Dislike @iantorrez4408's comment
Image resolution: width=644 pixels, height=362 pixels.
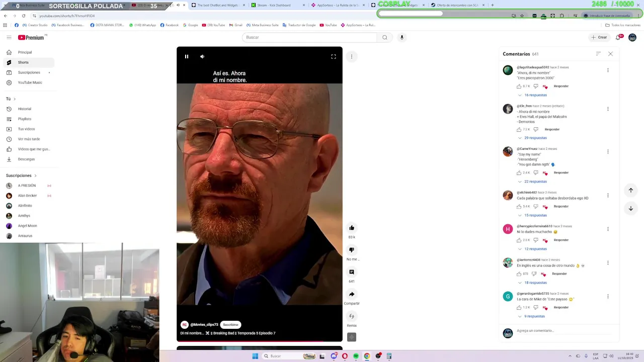coord(534,274)
